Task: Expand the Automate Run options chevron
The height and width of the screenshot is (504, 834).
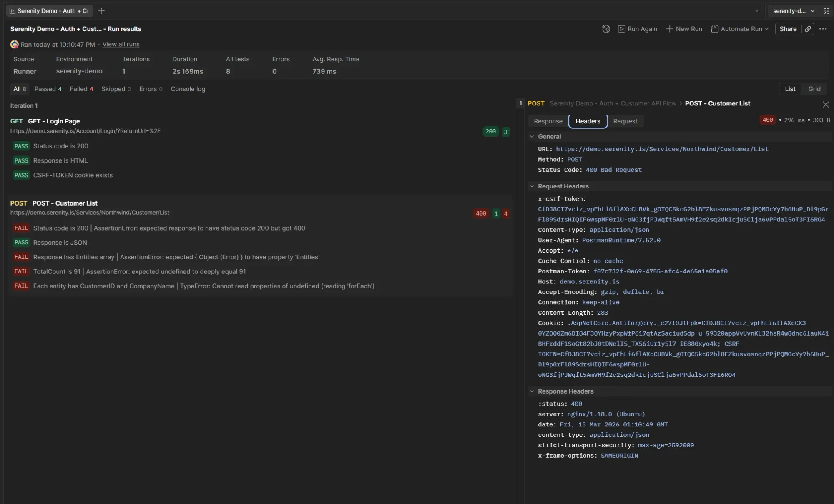Action: (766, 29)
